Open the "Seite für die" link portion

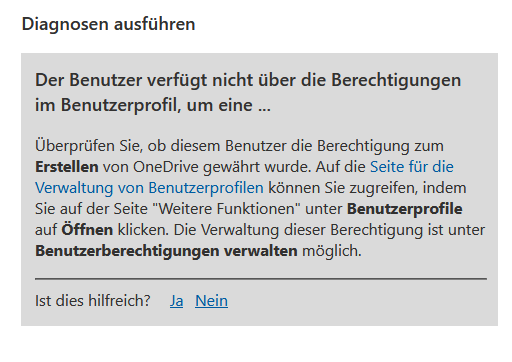point(412,166)
